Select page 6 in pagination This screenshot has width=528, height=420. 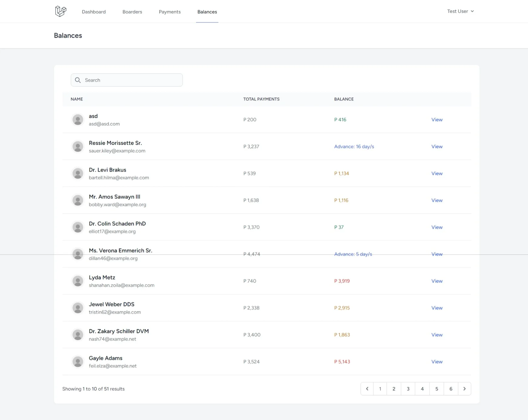pyautogui.click(x=451, y=388)
